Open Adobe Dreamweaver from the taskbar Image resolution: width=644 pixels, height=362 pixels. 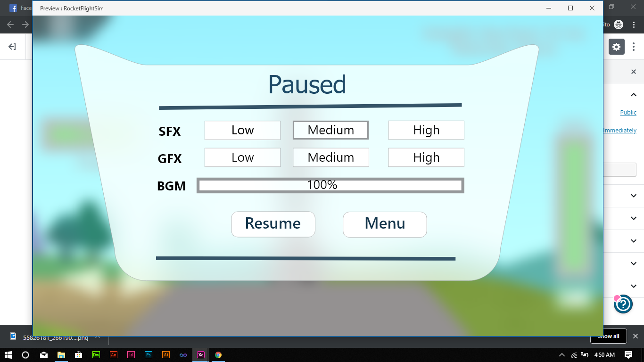[96, 355]
